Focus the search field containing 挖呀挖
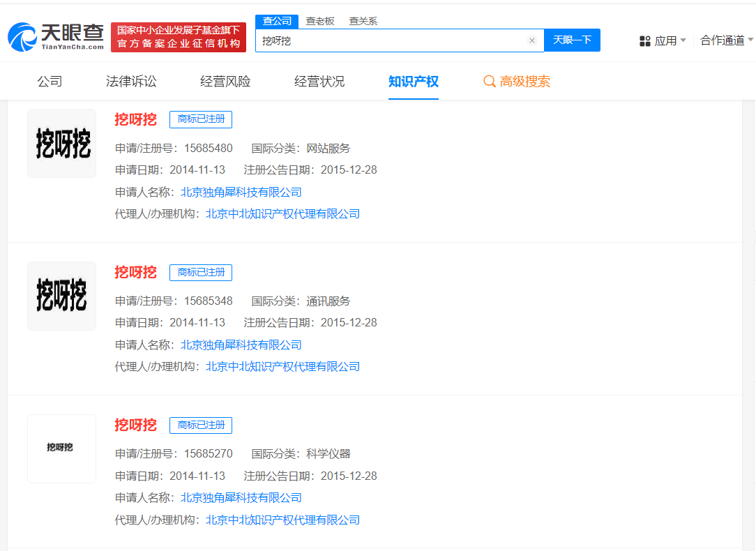 400,40
